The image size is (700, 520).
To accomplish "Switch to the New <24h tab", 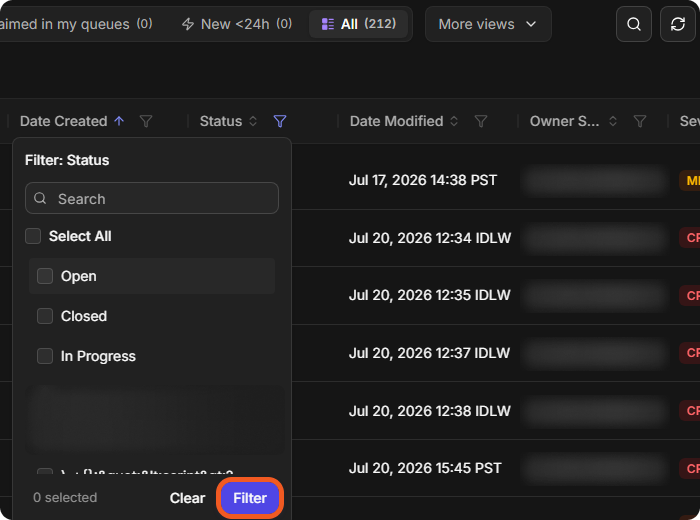I will point(237,24).
